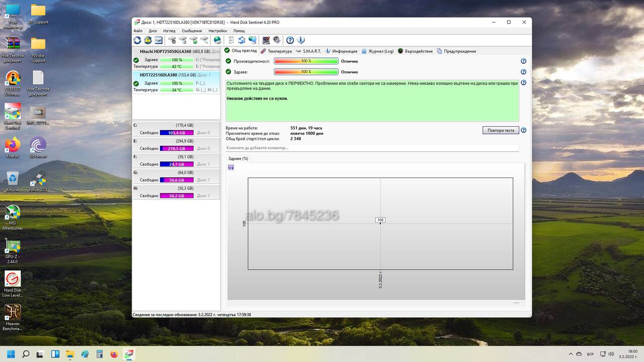
Task: Click the Здраве 100% bar in overview
Action: (x=306, y=72)
